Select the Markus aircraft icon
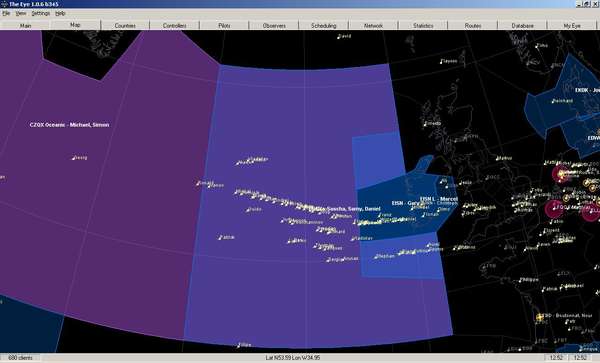The image size is (600, 363). 498,159
